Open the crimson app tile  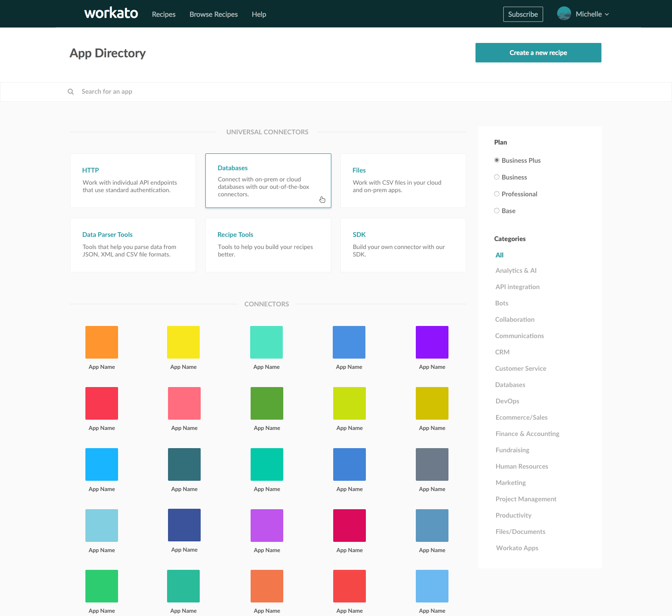[x=350, y=526]
